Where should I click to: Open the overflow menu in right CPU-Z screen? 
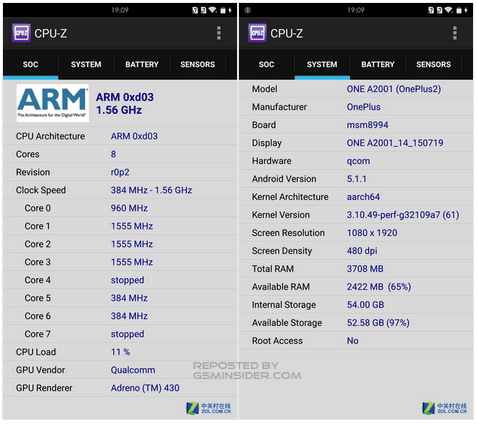455,33
